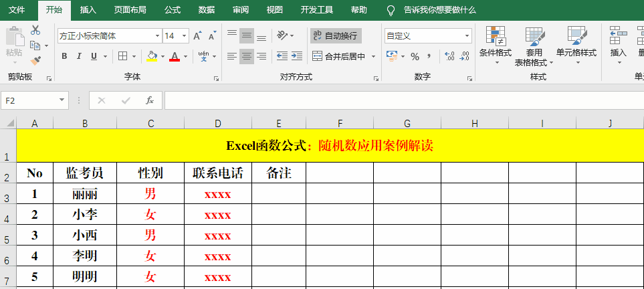The image size is (644, 289).
Task: Open the number format 自定义 dropdown
Action: tap(467, 36)
